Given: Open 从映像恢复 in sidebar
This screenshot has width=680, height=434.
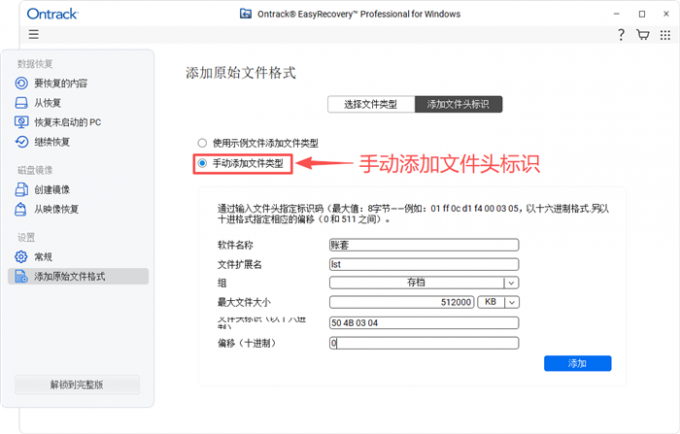Looking at the screenshot, I should 56,209.
